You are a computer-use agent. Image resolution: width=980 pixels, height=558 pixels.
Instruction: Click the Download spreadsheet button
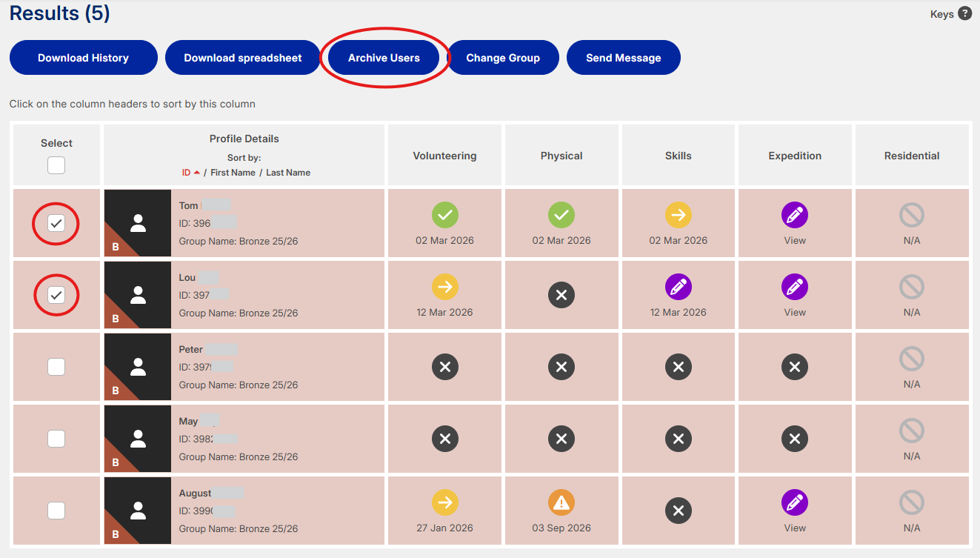coord(243,58)
